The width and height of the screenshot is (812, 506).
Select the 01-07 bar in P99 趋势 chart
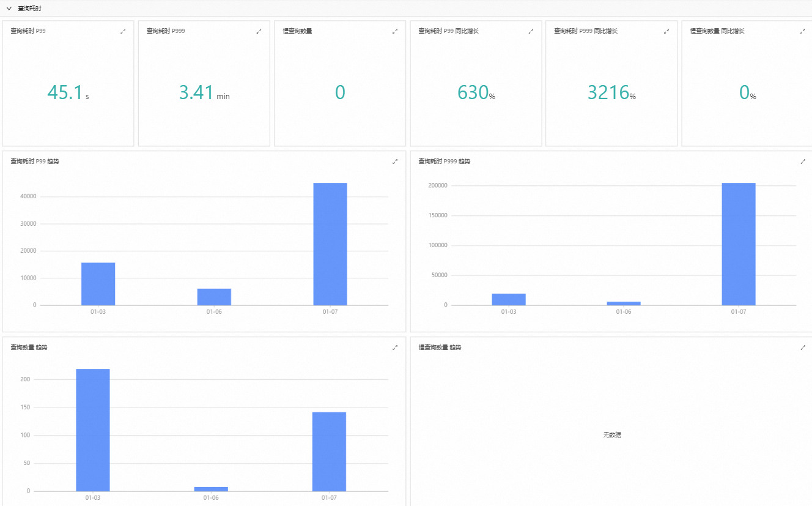(x=330, y=244)
